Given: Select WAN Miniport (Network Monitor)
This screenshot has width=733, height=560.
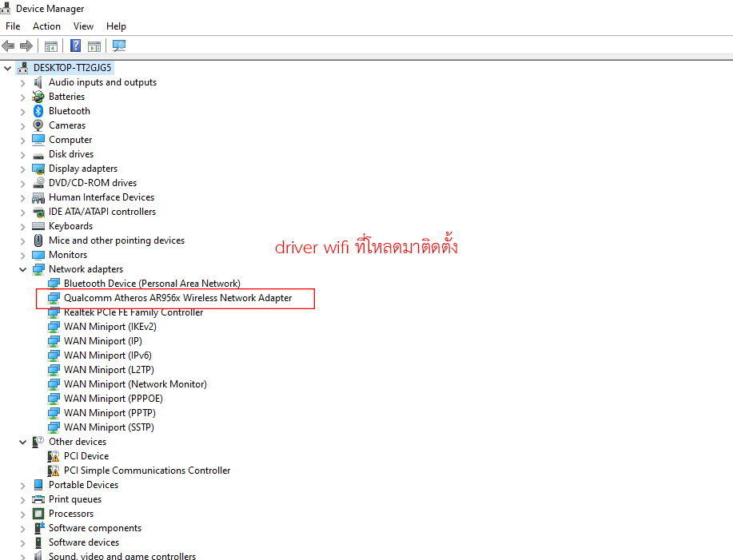Looking at the screenshot, I should tap(135, 384).
